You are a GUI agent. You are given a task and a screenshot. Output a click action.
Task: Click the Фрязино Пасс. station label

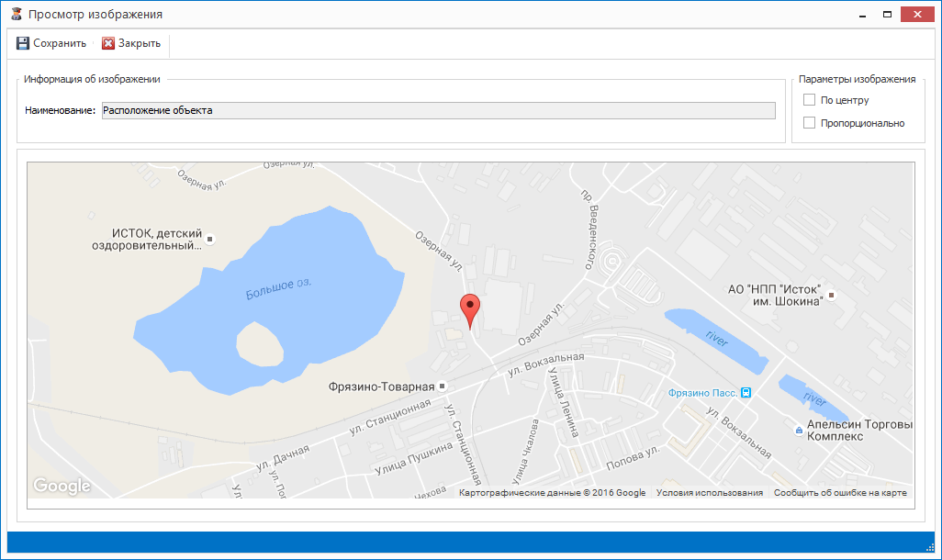[702, 393]
